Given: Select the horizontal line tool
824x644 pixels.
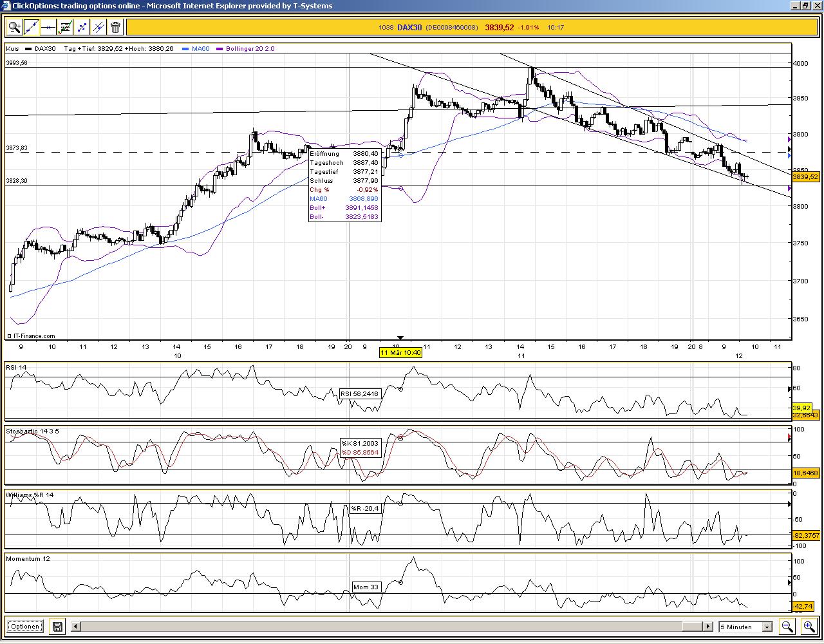Looking at the screenshot, I should [48, 27].
